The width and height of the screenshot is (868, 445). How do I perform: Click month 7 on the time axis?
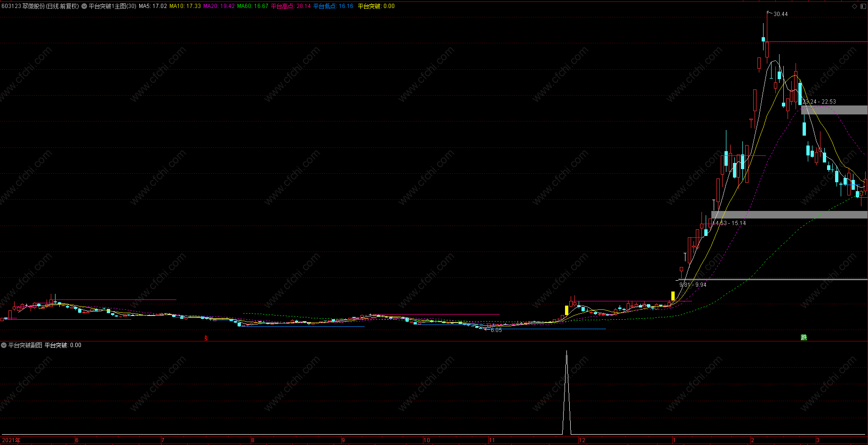pyautogui.click(x=163, y=440)
